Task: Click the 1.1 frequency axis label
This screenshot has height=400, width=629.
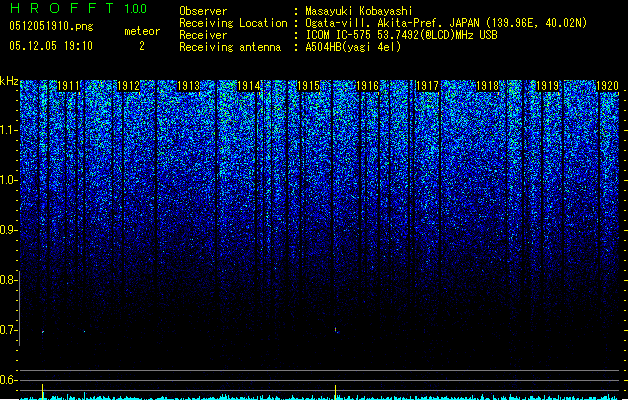Action: click(x=9, y=130)
